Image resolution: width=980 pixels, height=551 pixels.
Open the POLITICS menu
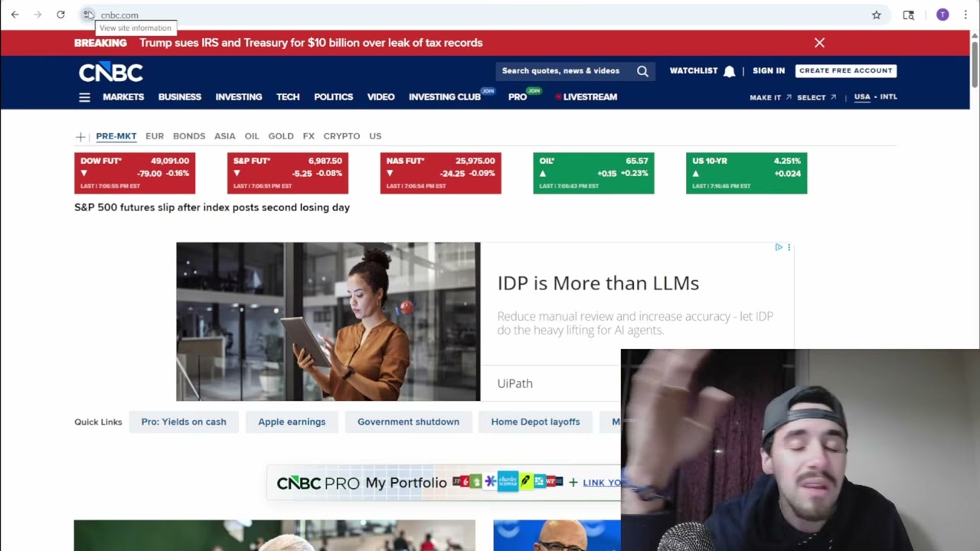(333, 97)
